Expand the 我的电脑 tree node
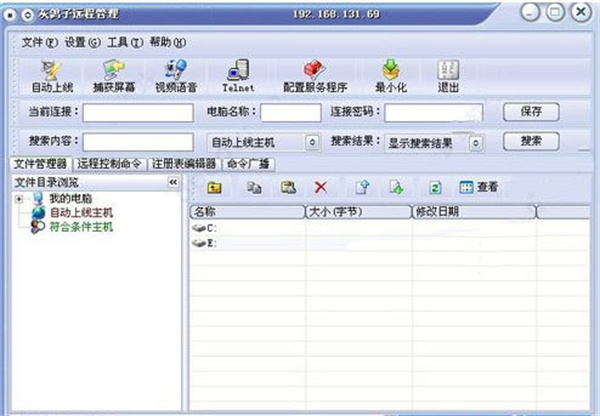 [19, 199]
